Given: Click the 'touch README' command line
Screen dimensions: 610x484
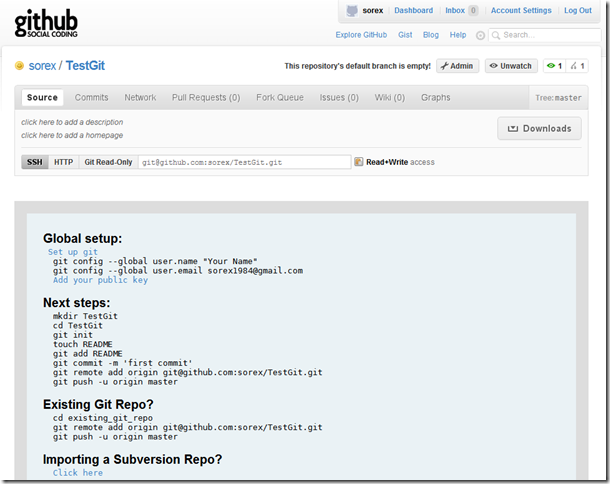Looking at the screenshot, I should coord(83,344).
